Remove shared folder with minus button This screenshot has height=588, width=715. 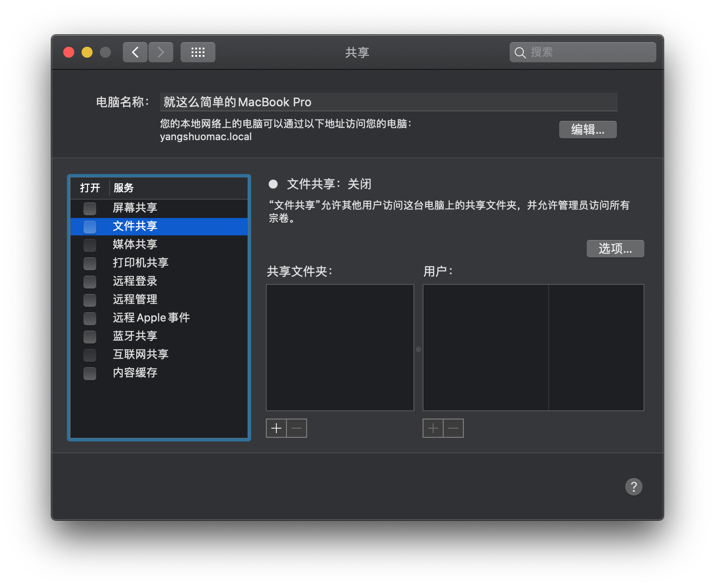click(297, 428)
